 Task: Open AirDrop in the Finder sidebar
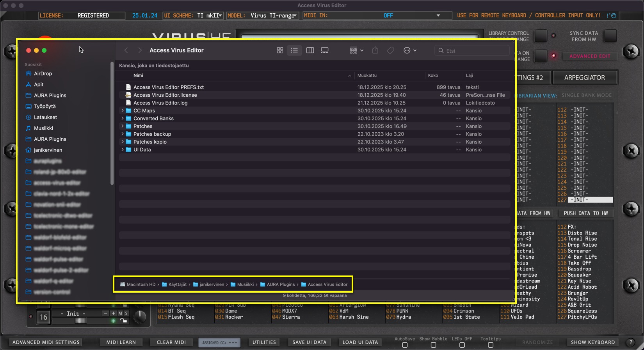pyautogui.click(x=43, y=73)
